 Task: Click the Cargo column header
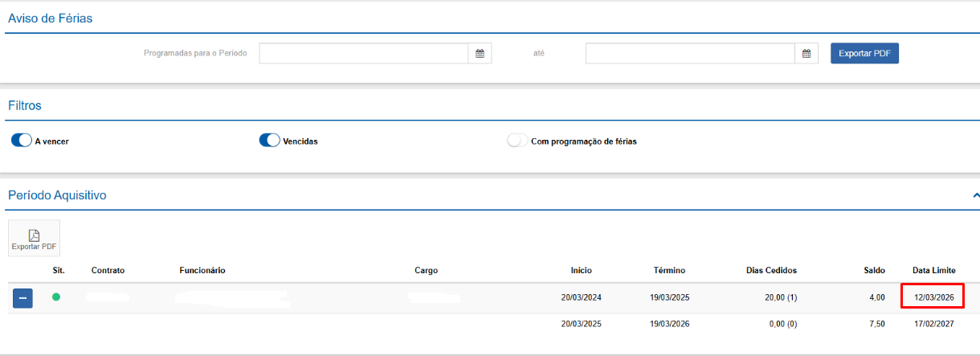tap(426, 270)
